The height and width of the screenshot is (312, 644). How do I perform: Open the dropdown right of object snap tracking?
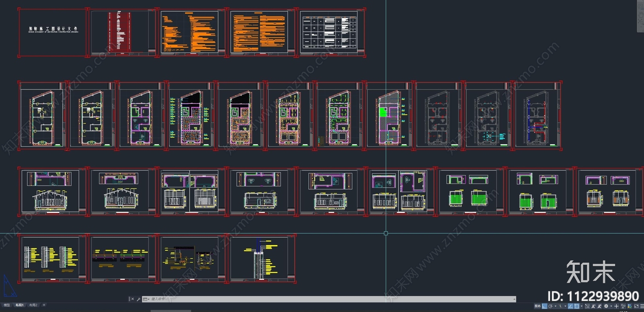(565, 306)
